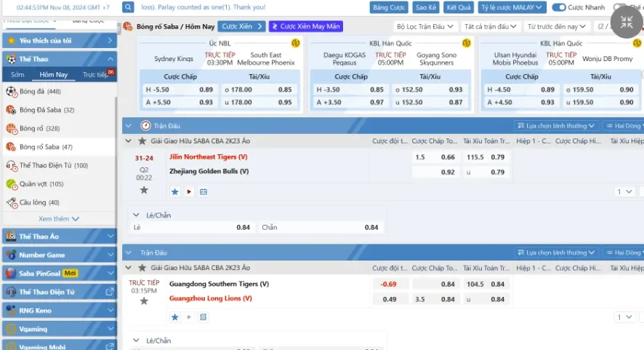Image resolution: width=644 pixels, height=350 pixels.
Task: Favorite the Jilin Northeast Tigers match star
Action: coord(144,190)
